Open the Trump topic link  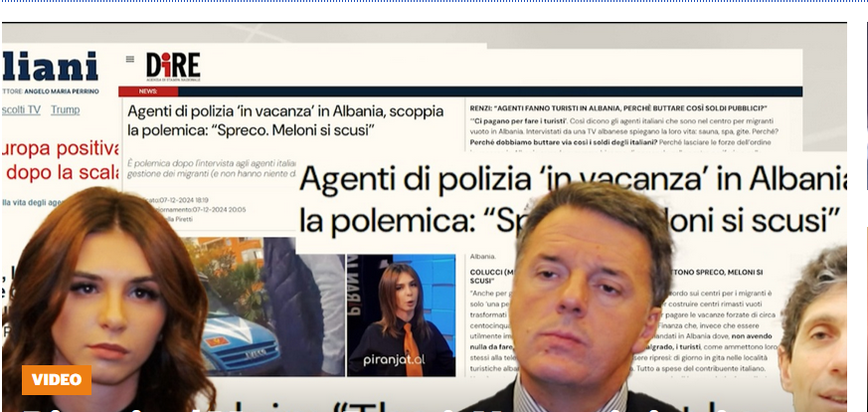[66, 109]
